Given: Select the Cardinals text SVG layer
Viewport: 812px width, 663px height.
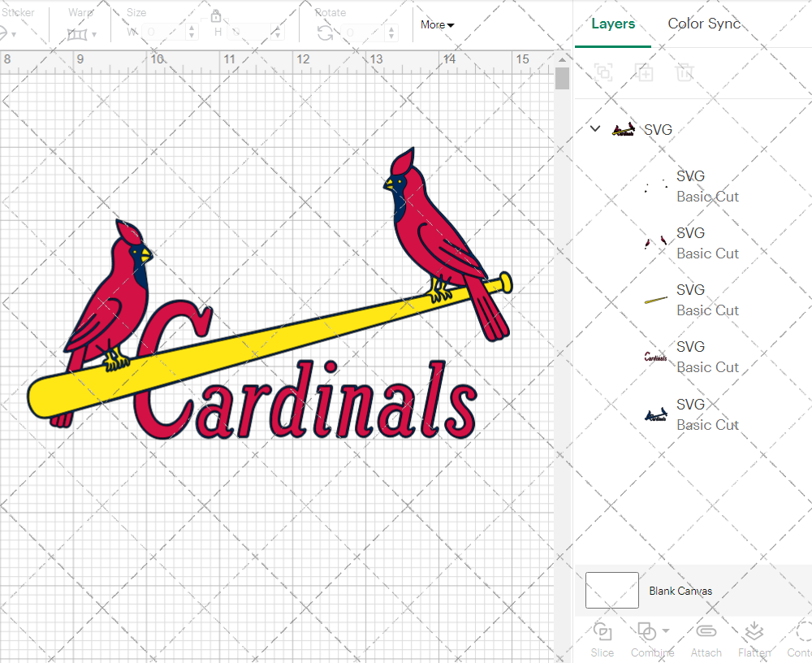Looking at the screenshot, I should 690,357.
